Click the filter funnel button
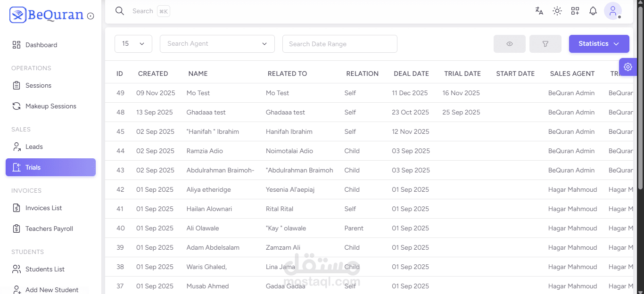This screenshot has height=294, width=644. 545,44
